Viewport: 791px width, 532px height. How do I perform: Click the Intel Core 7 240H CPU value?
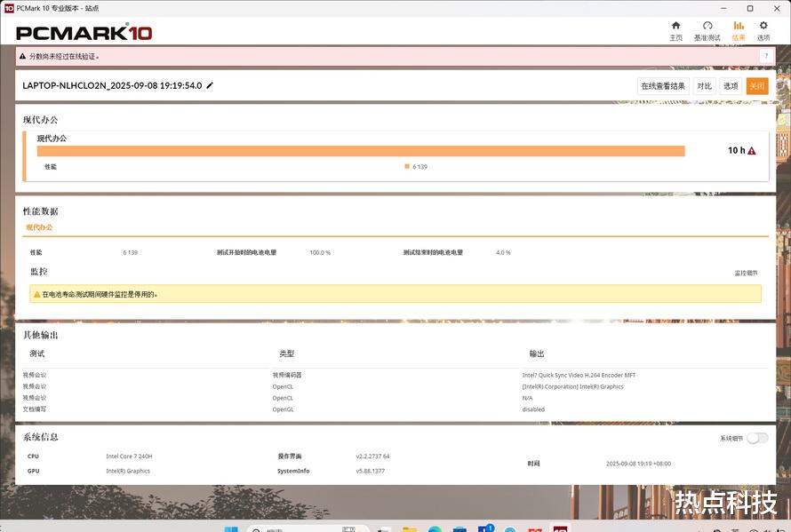pos(129,457)
